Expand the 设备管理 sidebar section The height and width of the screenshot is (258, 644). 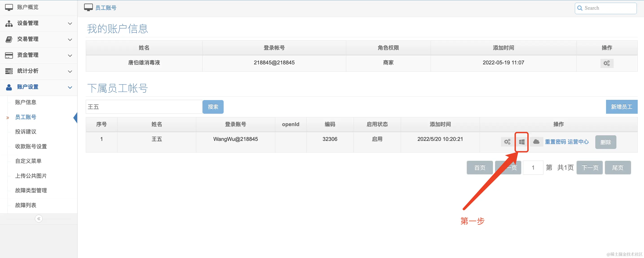tap(70, 24)
